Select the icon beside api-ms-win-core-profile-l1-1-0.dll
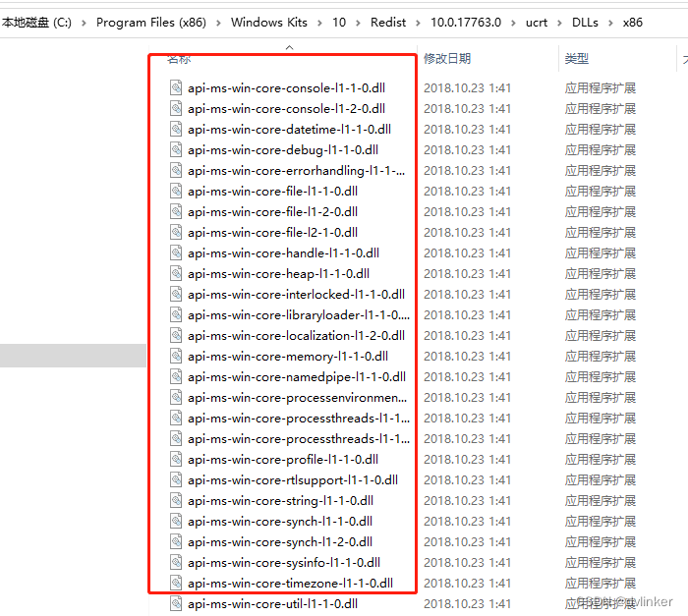688x616 pixels. coord(176,459)
